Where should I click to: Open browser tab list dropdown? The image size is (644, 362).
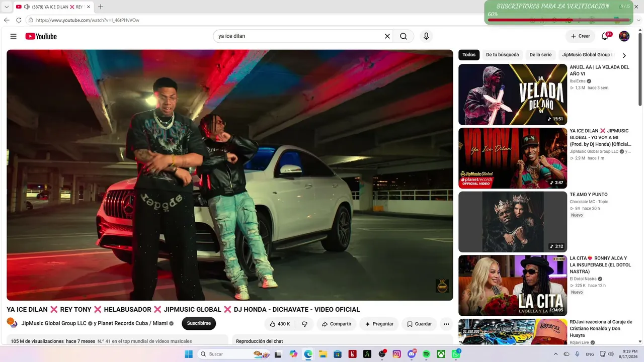point(7,7)
